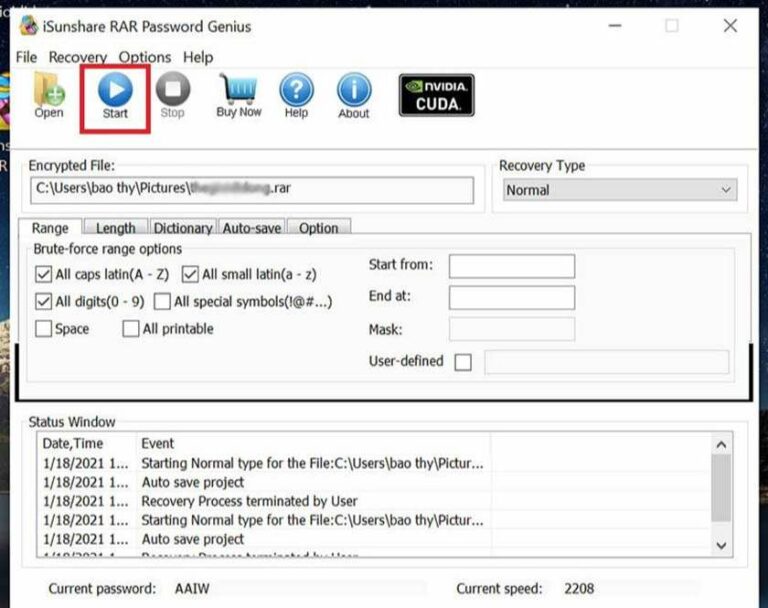The height and width of the screenshot is (608, 768).
Task: Show the About info dialog
Action: pos(354,95)
